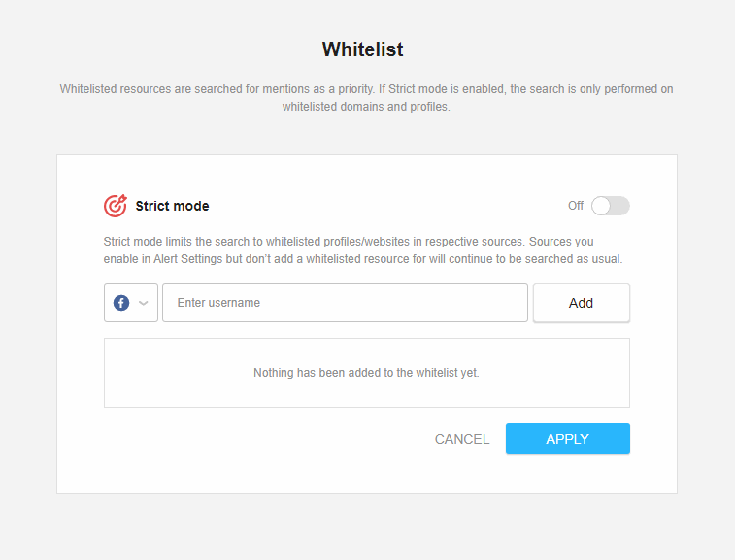
Task: Focus the Enter username field
Action: tap(345, 303)
